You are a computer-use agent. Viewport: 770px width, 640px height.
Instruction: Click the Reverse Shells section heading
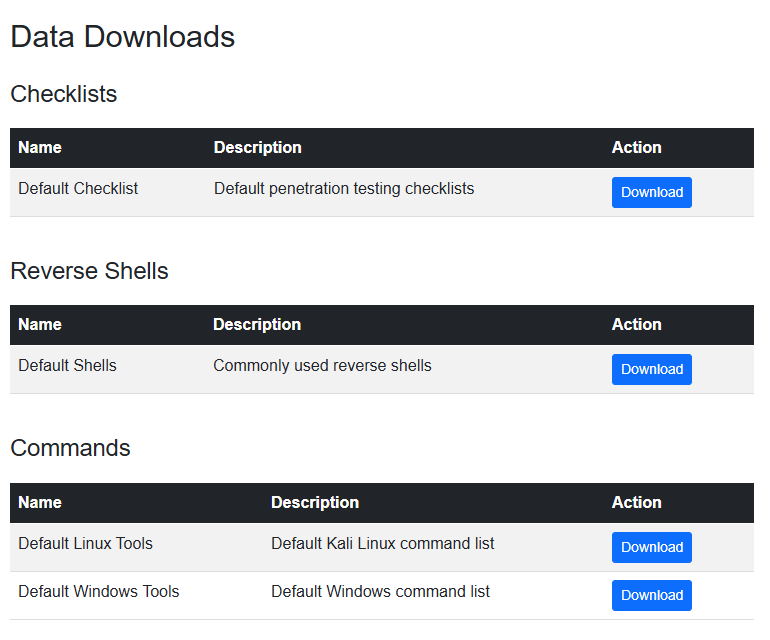89,271
